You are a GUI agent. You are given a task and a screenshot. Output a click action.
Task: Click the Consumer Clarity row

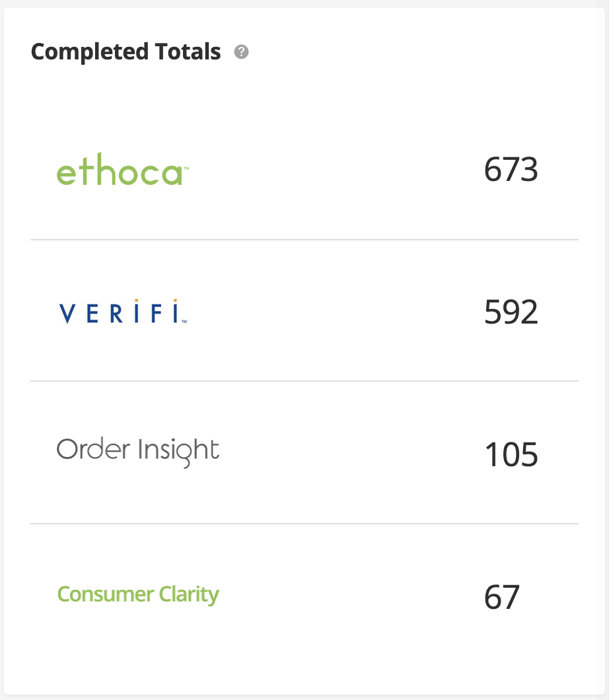coord(304,596)
